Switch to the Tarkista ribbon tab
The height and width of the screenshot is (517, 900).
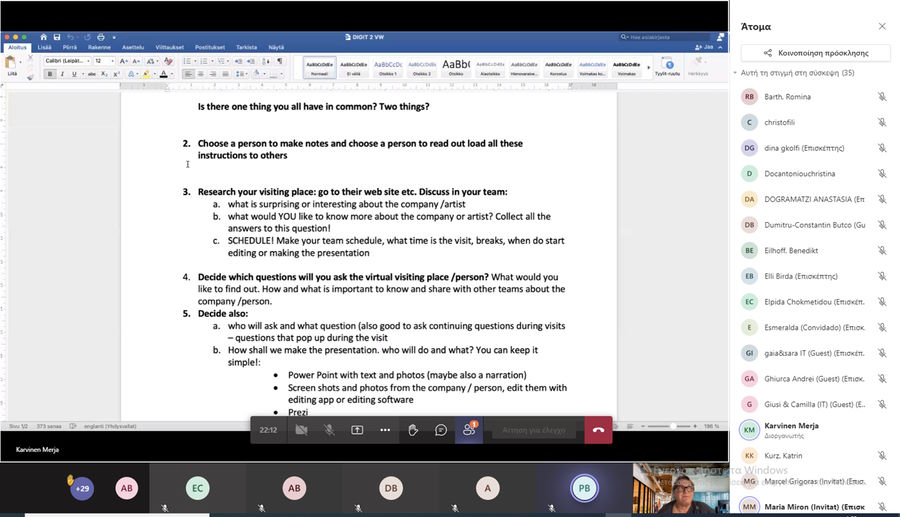(x=246, y=47)
